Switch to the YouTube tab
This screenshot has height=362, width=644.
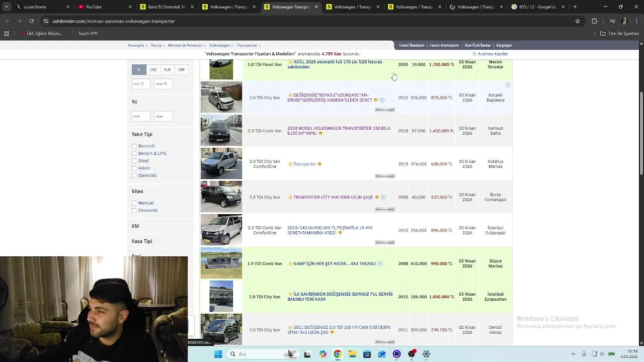[x=105, y=7]
